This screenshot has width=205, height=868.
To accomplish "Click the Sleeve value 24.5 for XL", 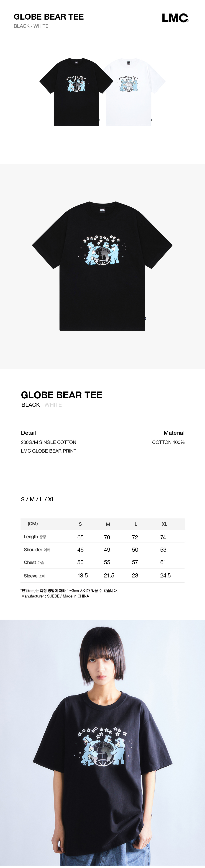I will (x=165, y=576).
